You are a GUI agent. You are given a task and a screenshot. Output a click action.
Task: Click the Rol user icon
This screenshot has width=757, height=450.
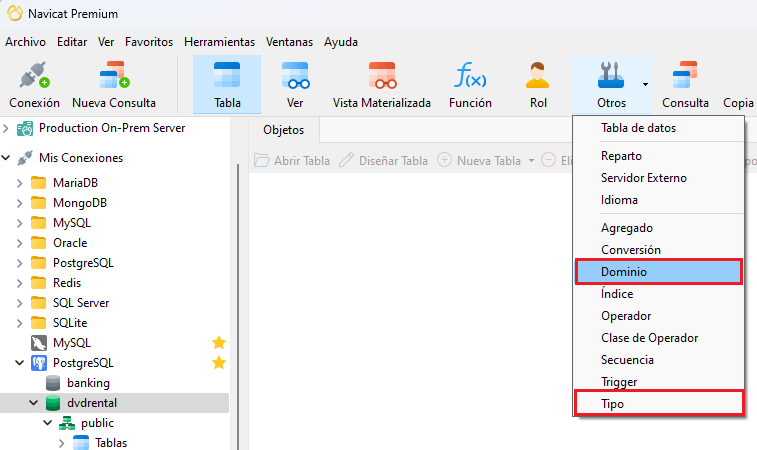pos(538,75)
